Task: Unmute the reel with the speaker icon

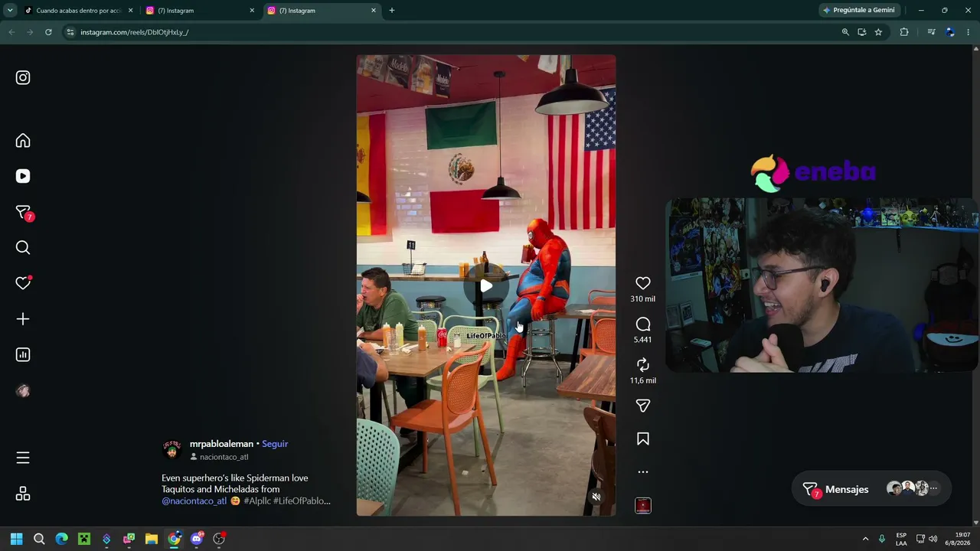Action: click(x=596, y=497)
